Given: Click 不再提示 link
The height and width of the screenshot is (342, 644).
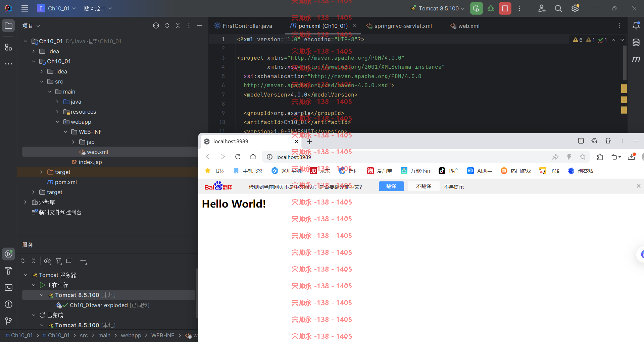Looking at the screenshot, I should click(x=454, y=187).
